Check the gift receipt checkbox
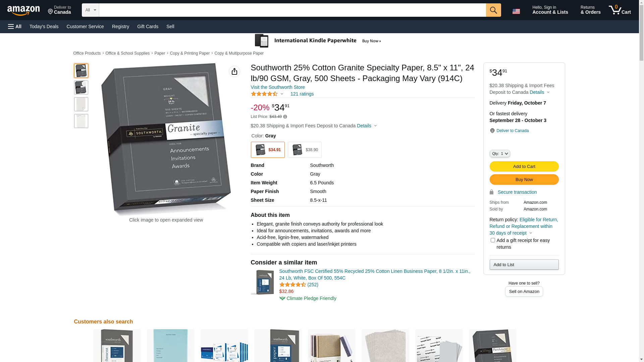The width and height of the screenshot is (644, 362). click(x=493, y=240)
